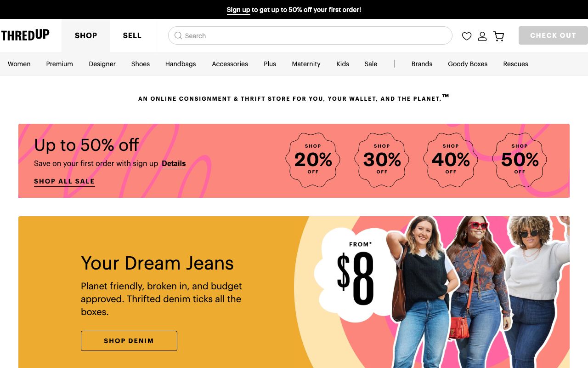The image size is (588, 368).
Task: Select the Shop 40% off badge
Action: point(451,160)
